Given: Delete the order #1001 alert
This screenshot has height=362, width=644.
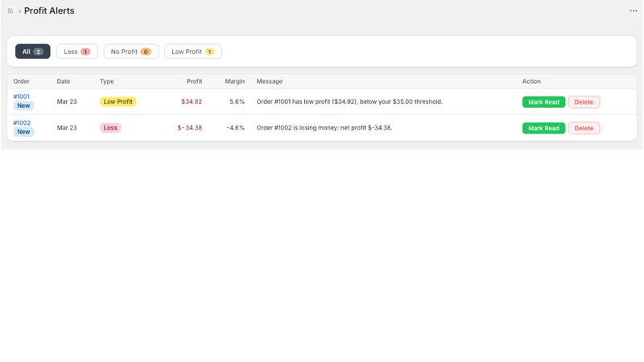Looking at the screenshot, I should pyautogui.click(x=584, y=102).
